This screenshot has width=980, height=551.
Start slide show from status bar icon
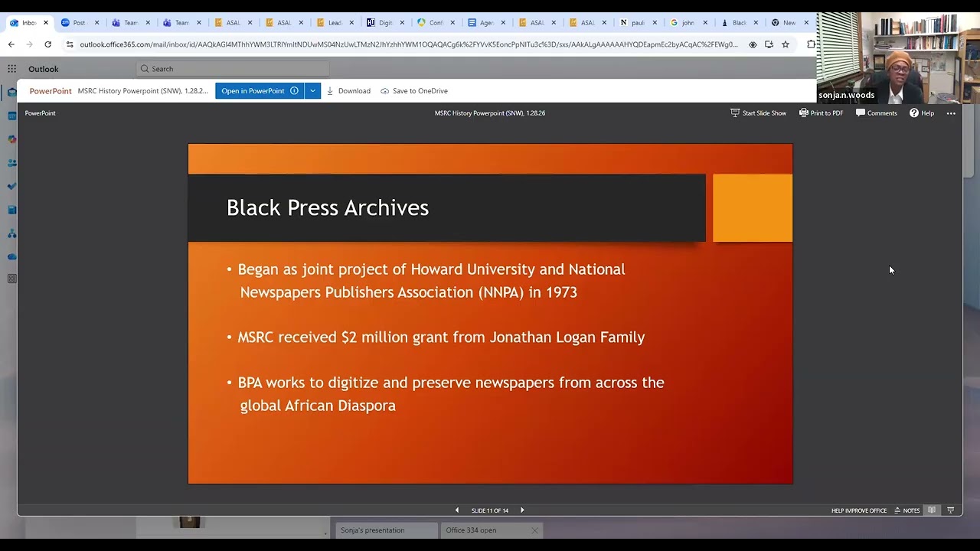[951, 510]
